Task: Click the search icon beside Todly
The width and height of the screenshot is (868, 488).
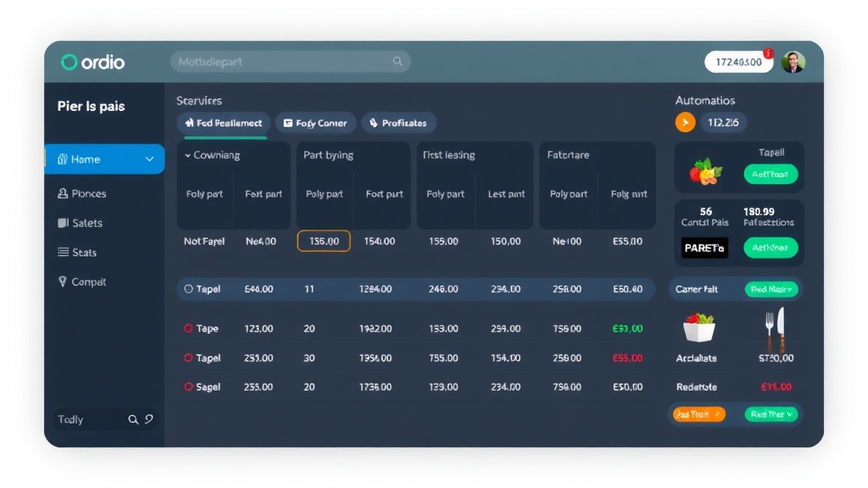Action: (x=133, y=419)
